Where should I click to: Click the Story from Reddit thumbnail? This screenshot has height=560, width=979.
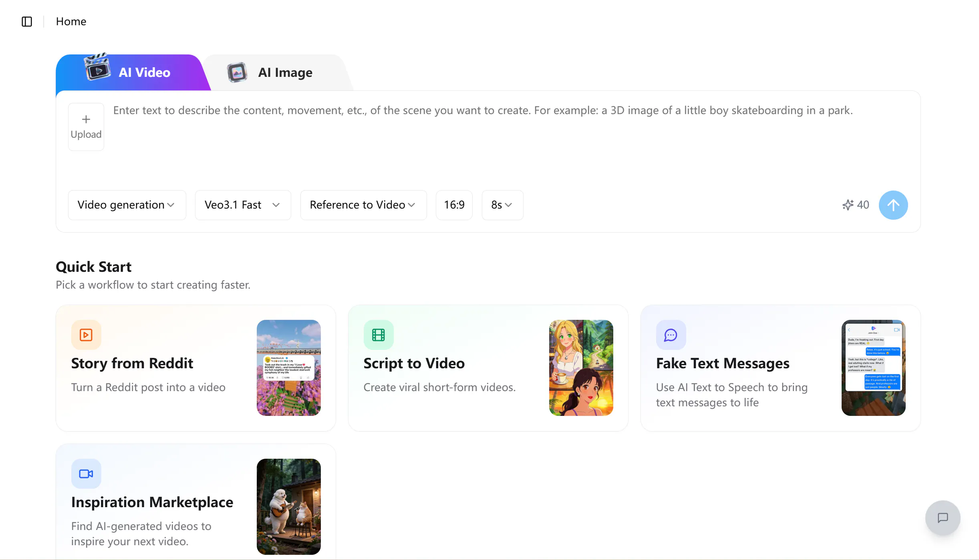click(x=288, y=367)
